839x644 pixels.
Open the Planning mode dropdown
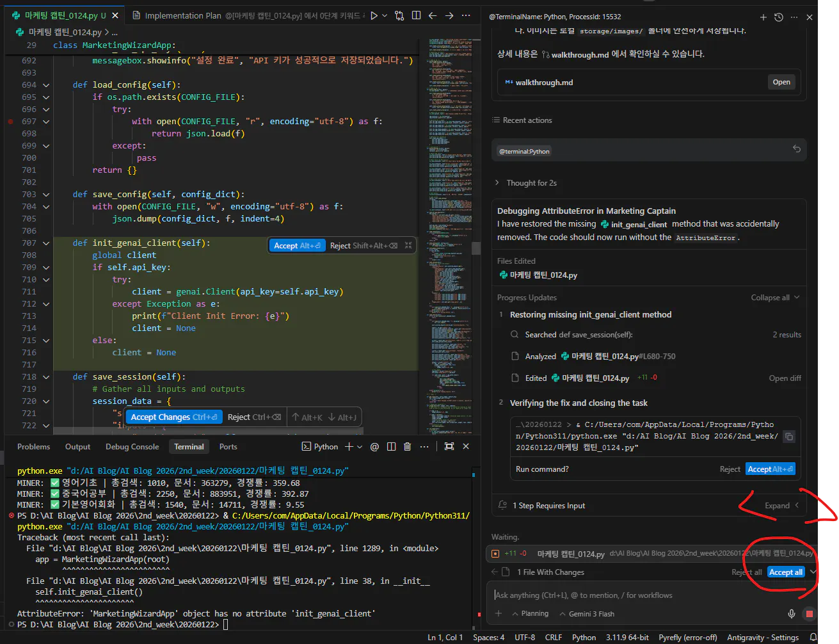pos(530,613)
